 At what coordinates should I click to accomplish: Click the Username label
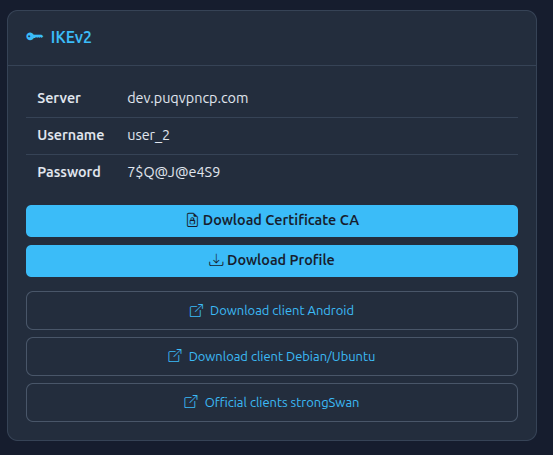point(71,135)
